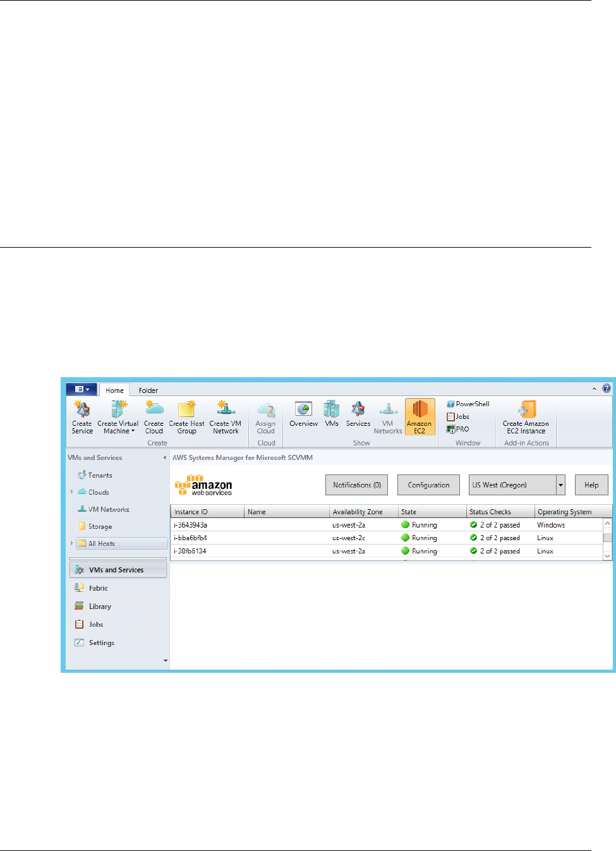Sort by the Name column header

287,512
